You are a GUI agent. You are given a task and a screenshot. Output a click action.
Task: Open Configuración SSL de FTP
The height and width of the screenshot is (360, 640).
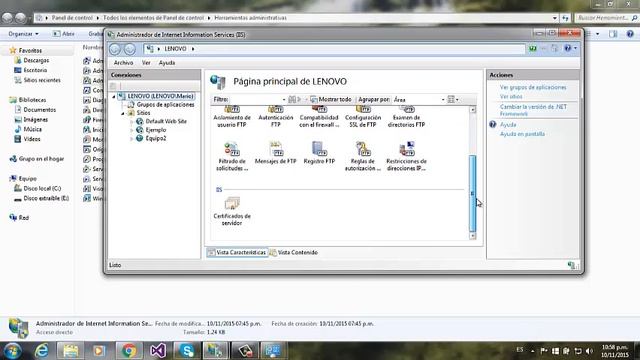[x=363, y=117]
